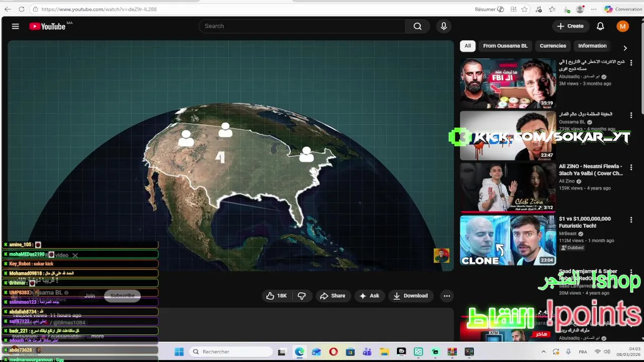Add this page to favorites with the star
The height and width of the screenshot is (362, 644).
525,9
